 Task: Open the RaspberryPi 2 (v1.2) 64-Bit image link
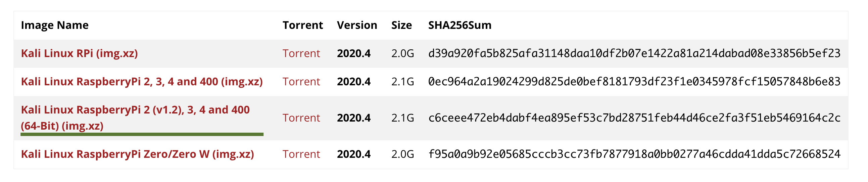135,117
